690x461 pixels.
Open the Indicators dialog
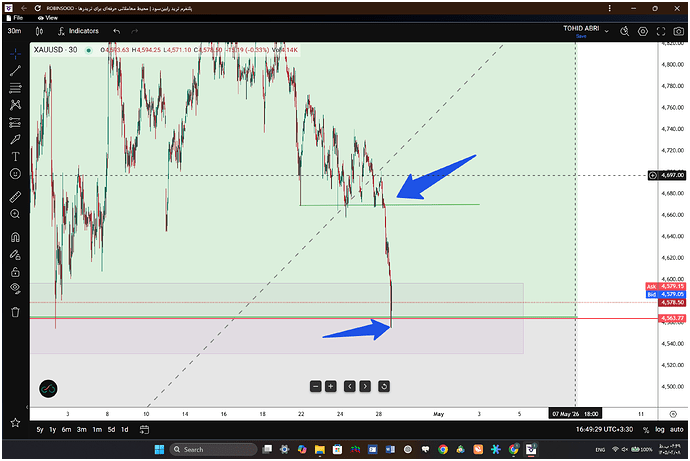(x=78, y=31)
